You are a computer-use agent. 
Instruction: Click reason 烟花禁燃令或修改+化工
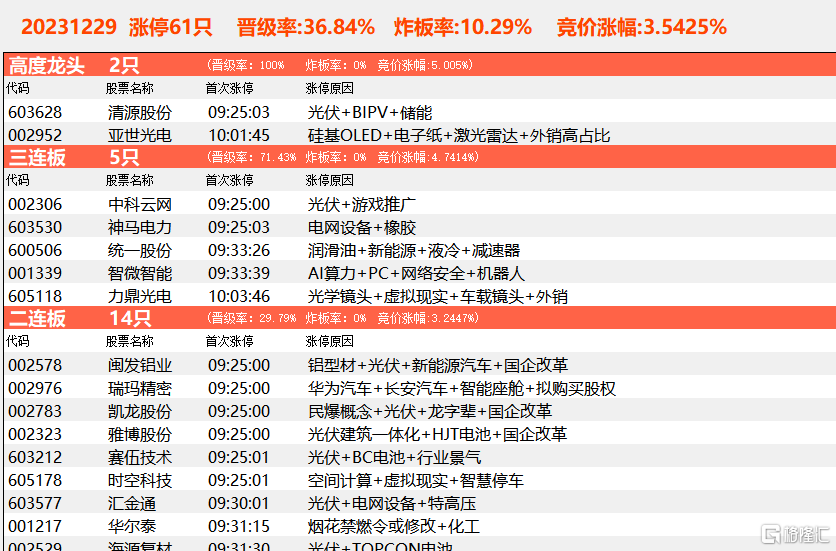[x=394, y=526]
